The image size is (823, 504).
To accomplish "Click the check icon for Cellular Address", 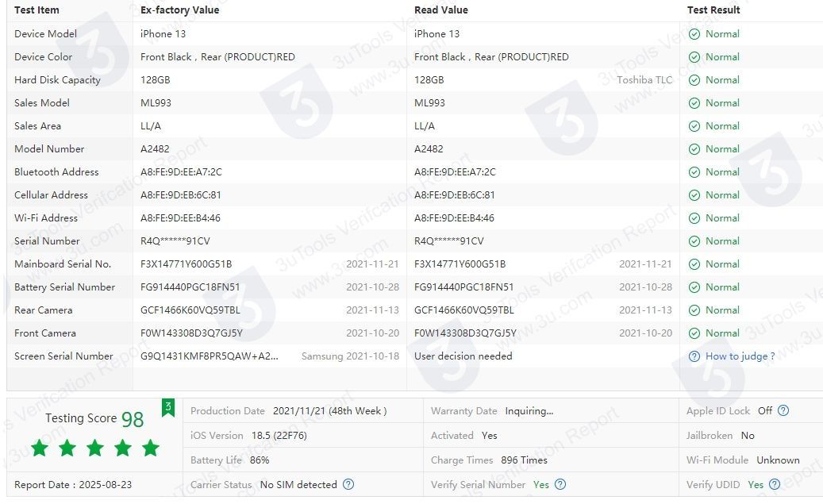I will pos(694,195).
